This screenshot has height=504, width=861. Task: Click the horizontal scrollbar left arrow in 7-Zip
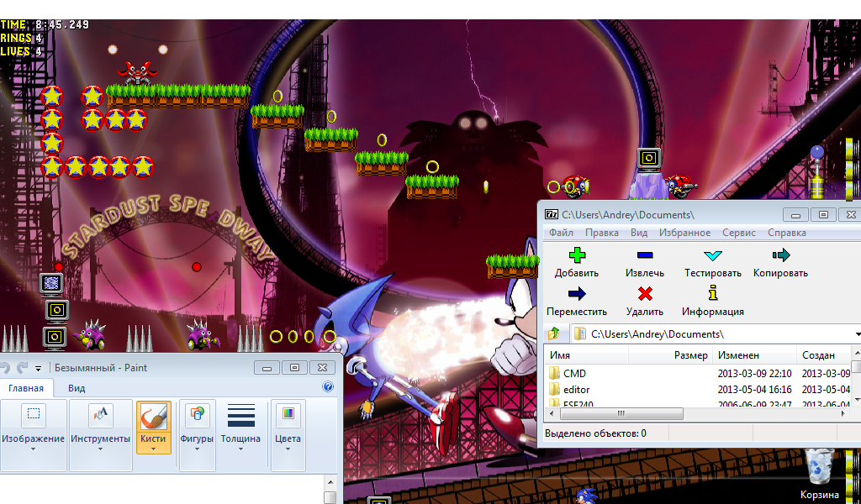pos(552,413)
